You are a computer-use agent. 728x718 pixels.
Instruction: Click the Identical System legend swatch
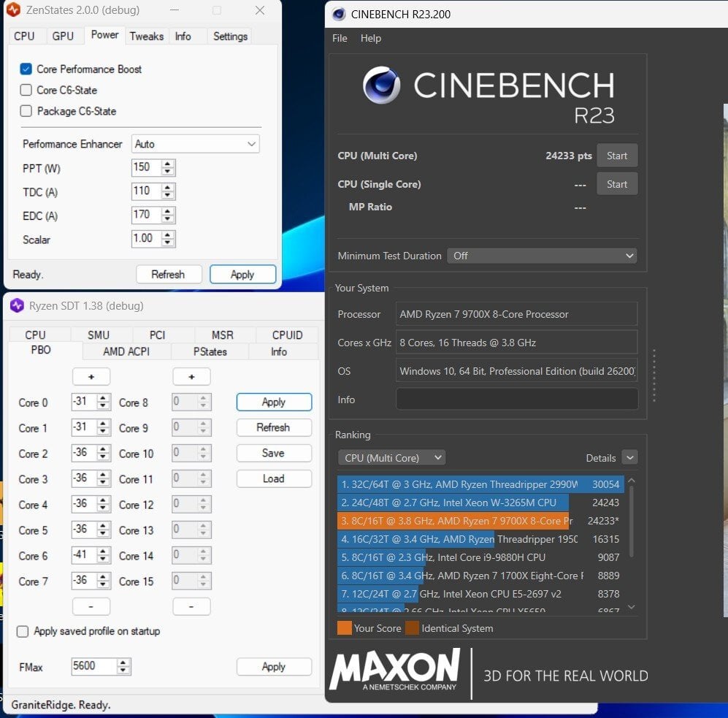coord(413,628)
